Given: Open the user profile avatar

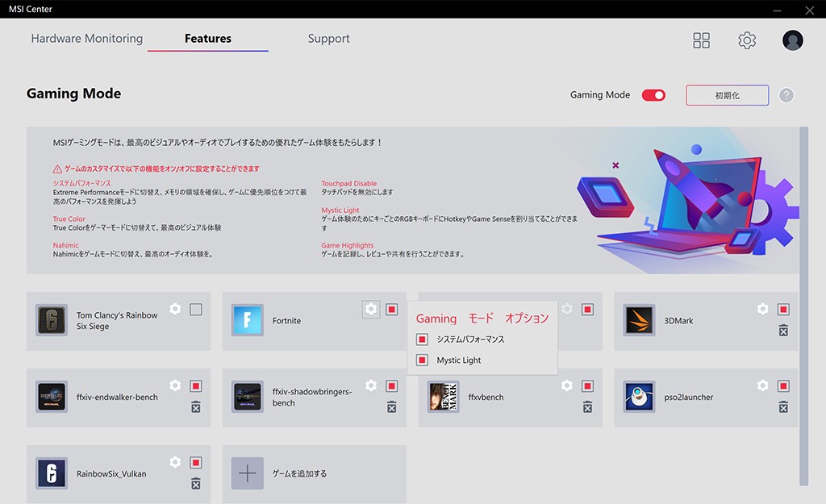Looking at the screenshot, I should tap(792, 40).
